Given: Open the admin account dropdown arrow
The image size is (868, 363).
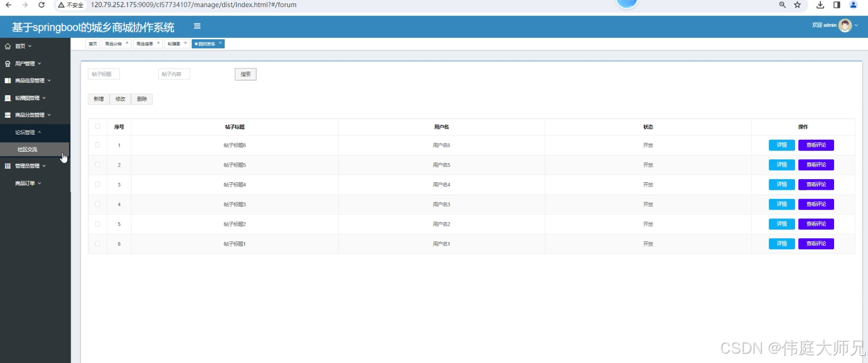Looking at the screenshot, I should tap(856, 25).
